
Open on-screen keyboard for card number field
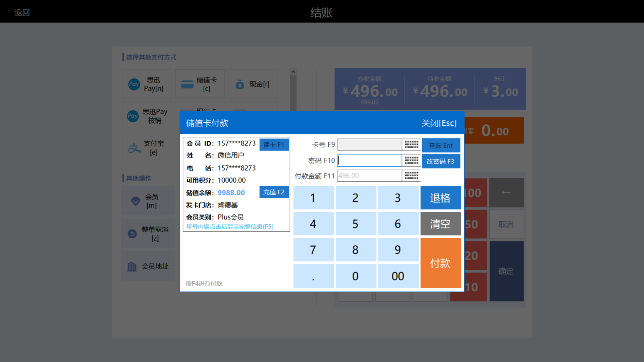411,145
